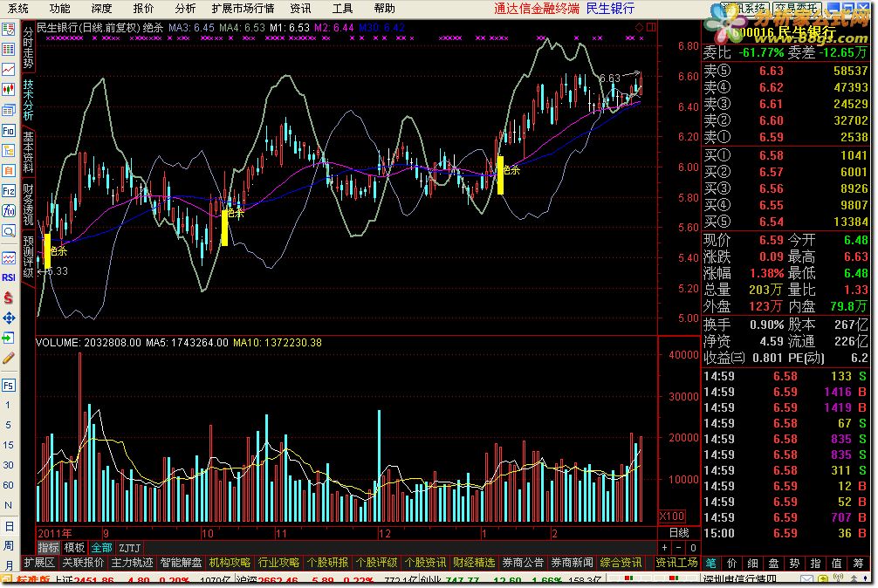Screen dimensions: 878x588
Task: Open the 工具 menu
Action: point(342,9)
